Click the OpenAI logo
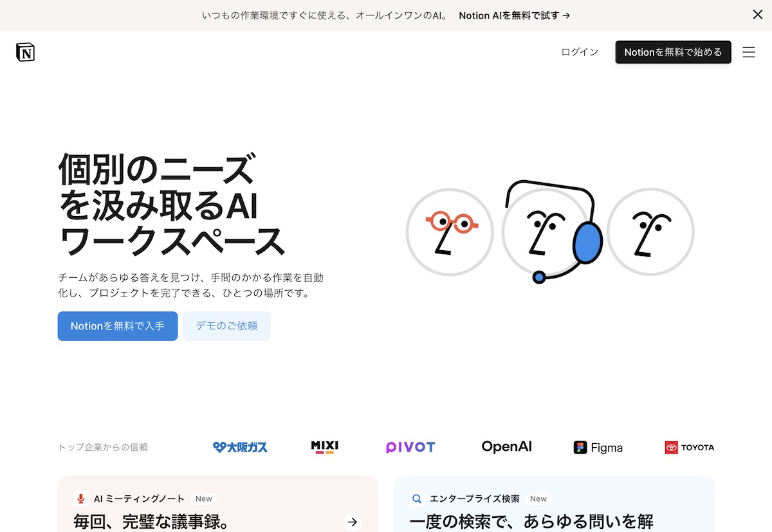The height and width of the screenshot is (532, 772). (x=506, y=446)
